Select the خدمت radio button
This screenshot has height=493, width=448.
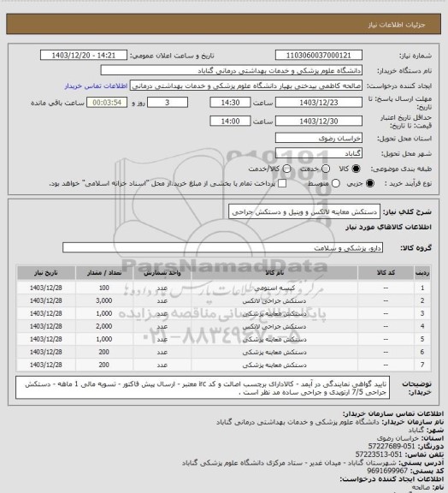click(x=326, y=169)
